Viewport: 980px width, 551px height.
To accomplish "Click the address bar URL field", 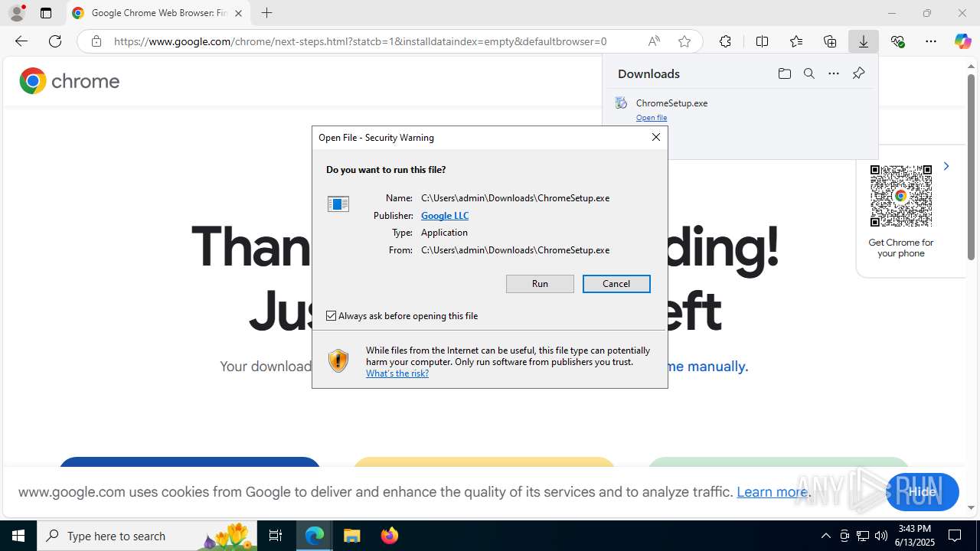I will tap(360, 41).
